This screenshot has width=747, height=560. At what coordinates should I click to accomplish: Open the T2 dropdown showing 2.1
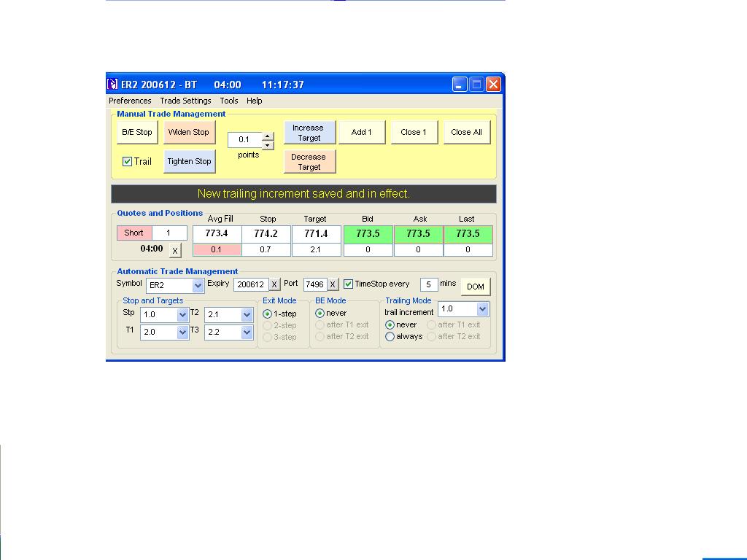247,315
